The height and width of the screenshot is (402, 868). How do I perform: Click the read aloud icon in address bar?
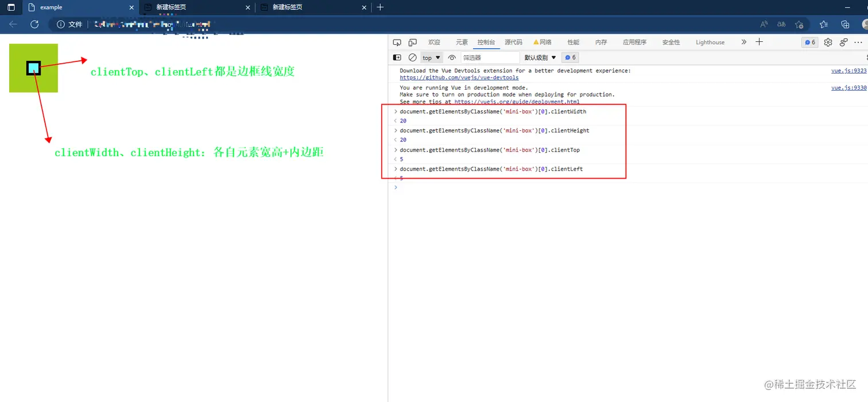click(x=764, y=24)
